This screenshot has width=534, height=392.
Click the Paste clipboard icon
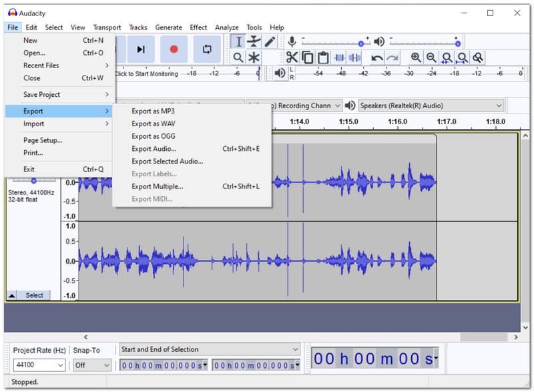click(323, 57)
